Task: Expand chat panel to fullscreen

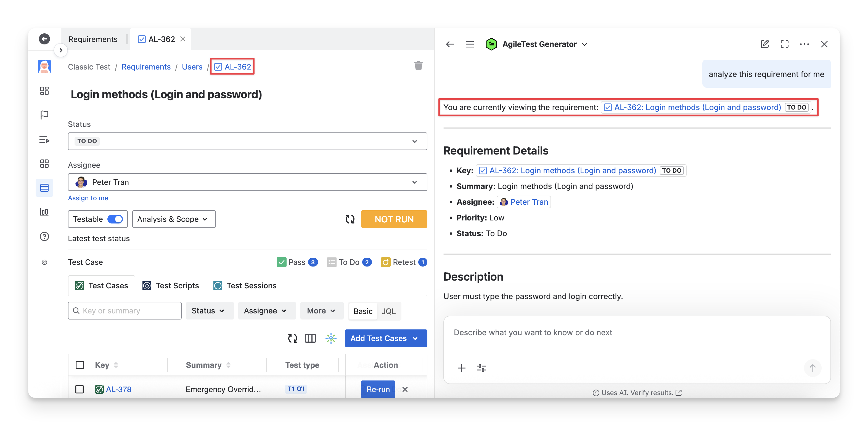Action: [784, 44]
